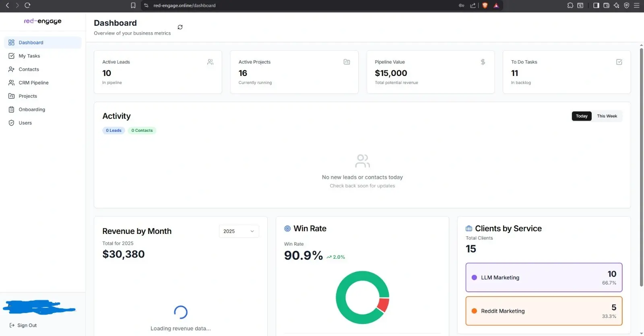Click the Active Projects folder icon
The height and width of the screenshot is (336, 644).
point(347,62)
